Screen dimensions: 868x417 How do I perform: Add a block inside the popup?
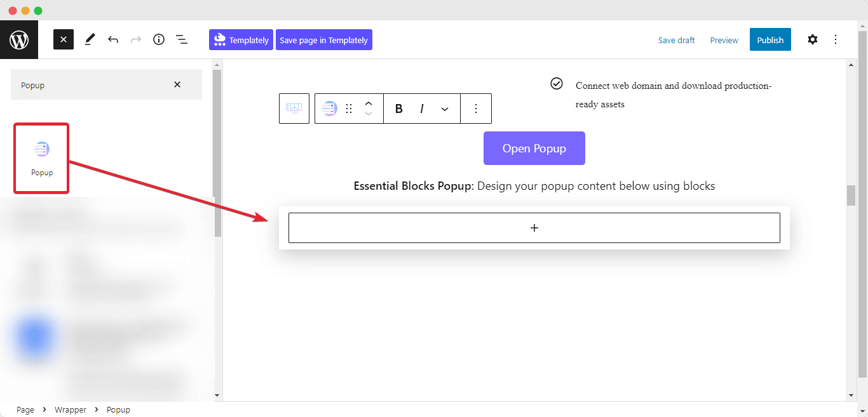point(534,228)
